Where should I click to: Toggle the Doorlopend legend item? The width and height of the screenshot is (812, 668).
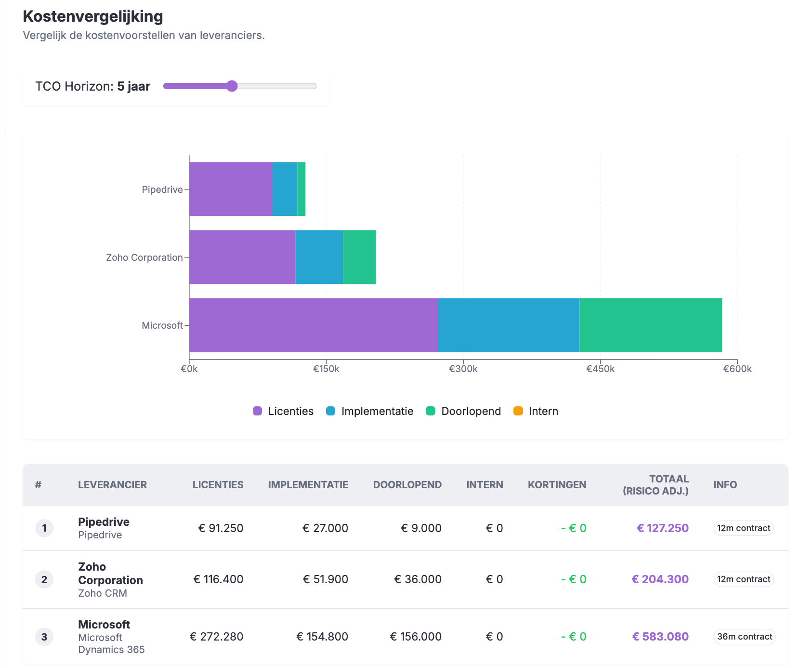pyautogui.click(x=463, y=411)
